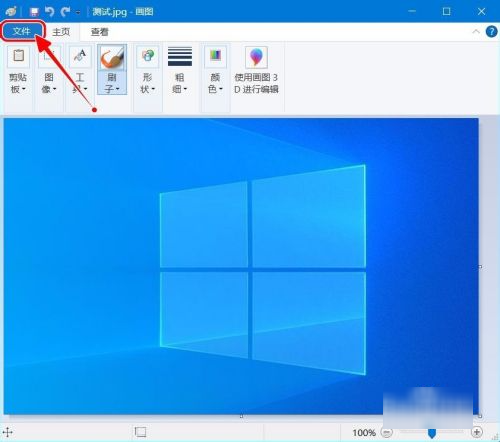Close the Paint window
Image resolution: width=500 pixels, height=442 pixels.
[x=481, y=11]
